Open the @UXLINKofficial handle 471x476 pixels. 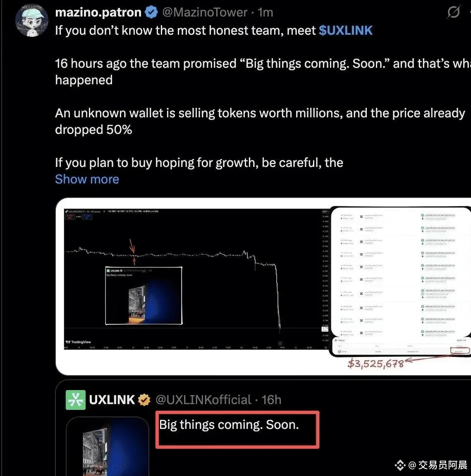(203, 400)
